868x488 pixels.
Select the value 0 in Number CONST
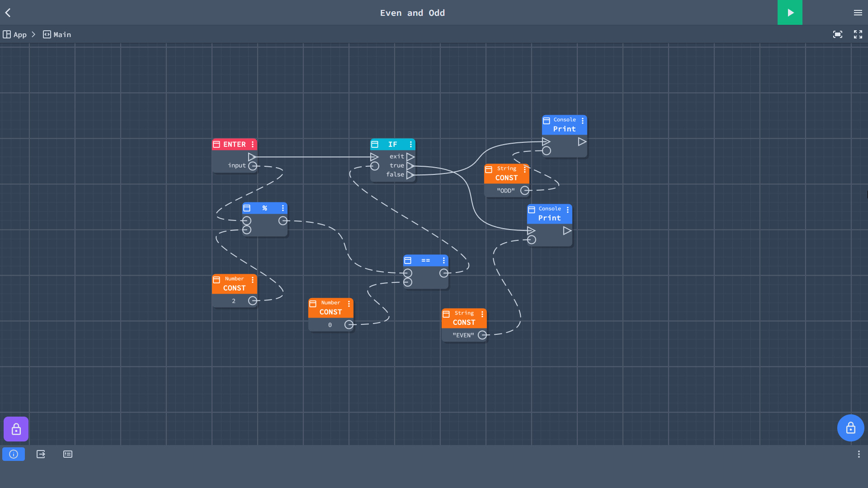click(x=330, y=325)
